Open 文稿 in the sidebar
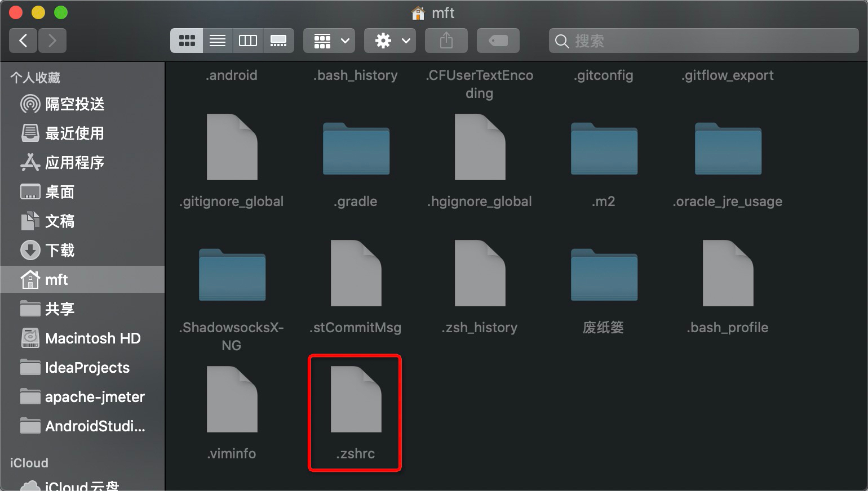This screenshot has width=868, height=491. point(82,221)
